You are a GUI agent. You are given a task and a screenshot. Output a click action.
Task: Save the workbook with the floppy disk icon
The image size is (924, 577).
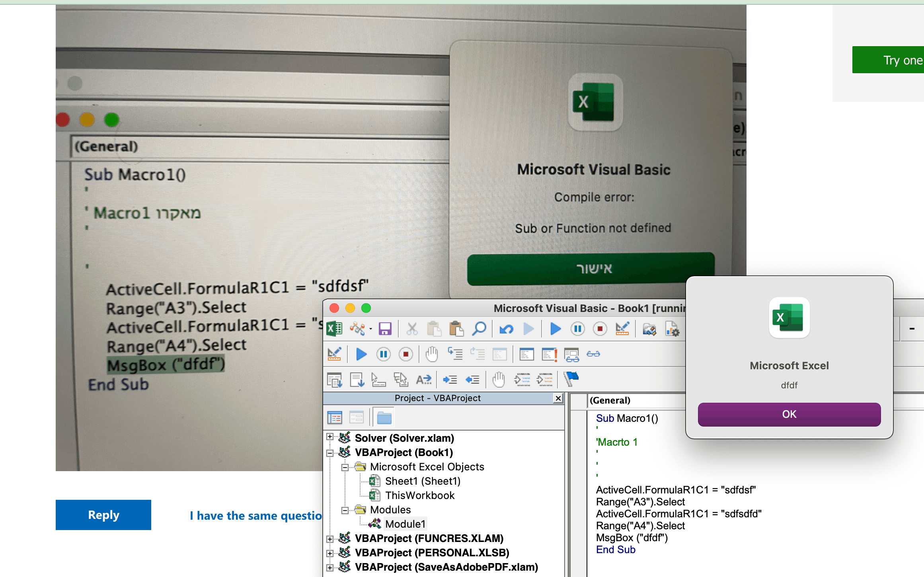coord(385,329)
